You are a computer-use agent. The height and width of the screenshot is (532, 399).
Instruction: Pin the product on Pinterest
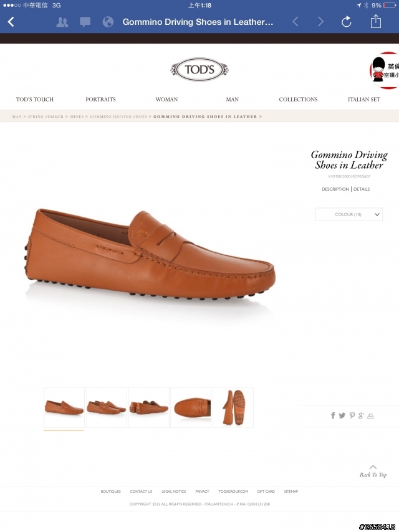coord(352,416)
